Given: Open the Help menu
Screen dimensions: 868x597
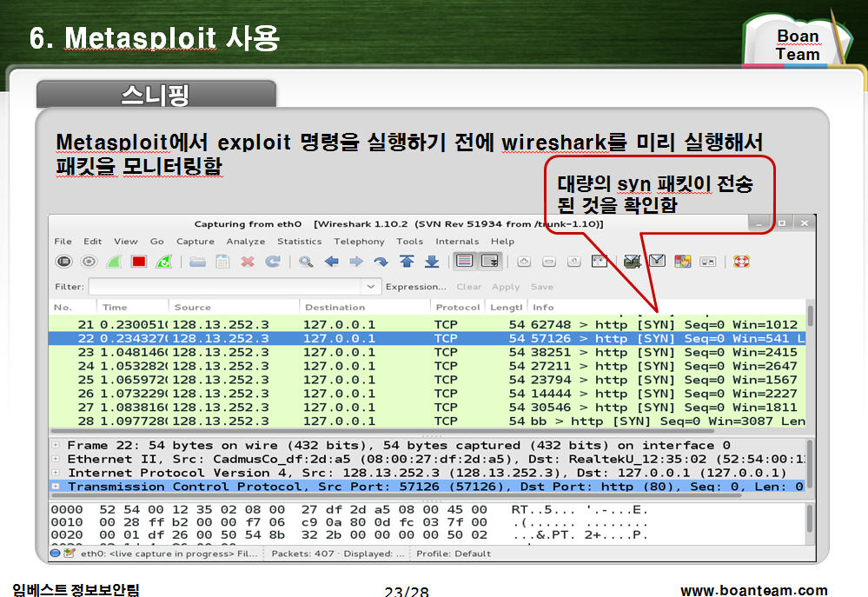Looking at the screenshot, I should pos(503,242).
